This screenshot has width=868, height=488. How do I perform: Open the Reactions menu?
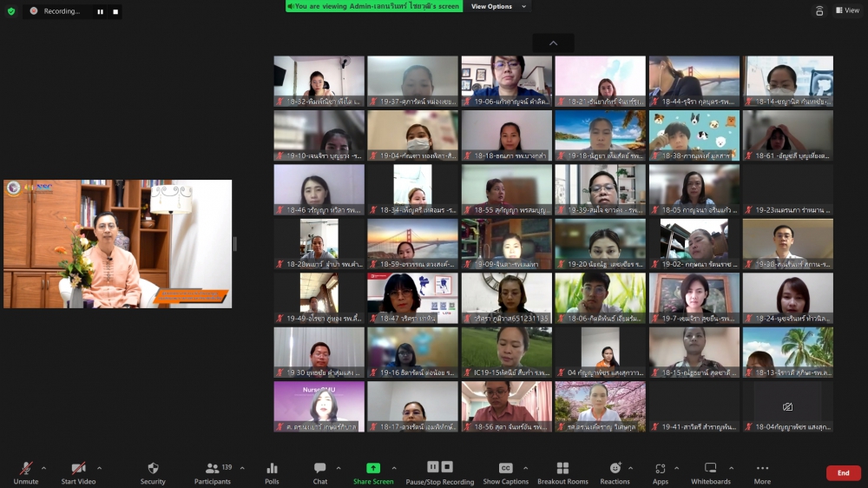pos(615,469)
